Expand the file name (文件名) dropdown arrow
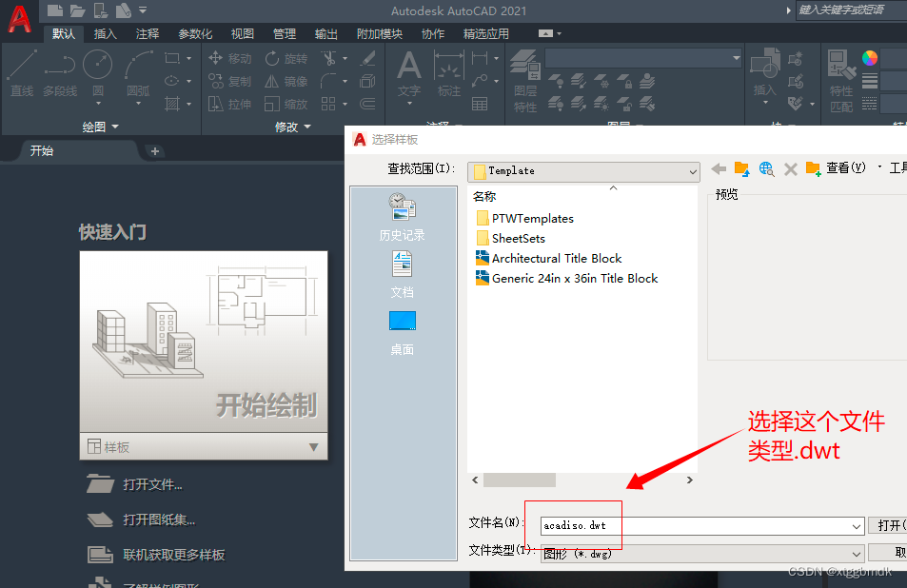Image resolution: width=907 pixels, height=588 pixels. (857, 526)
